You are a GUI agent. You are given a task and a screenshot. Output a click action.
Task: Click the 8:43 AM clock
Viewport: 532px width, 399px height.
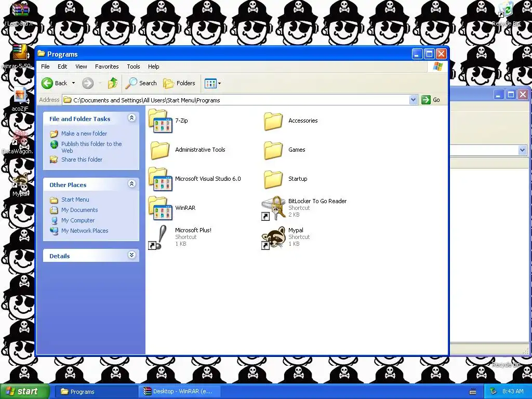513,392
